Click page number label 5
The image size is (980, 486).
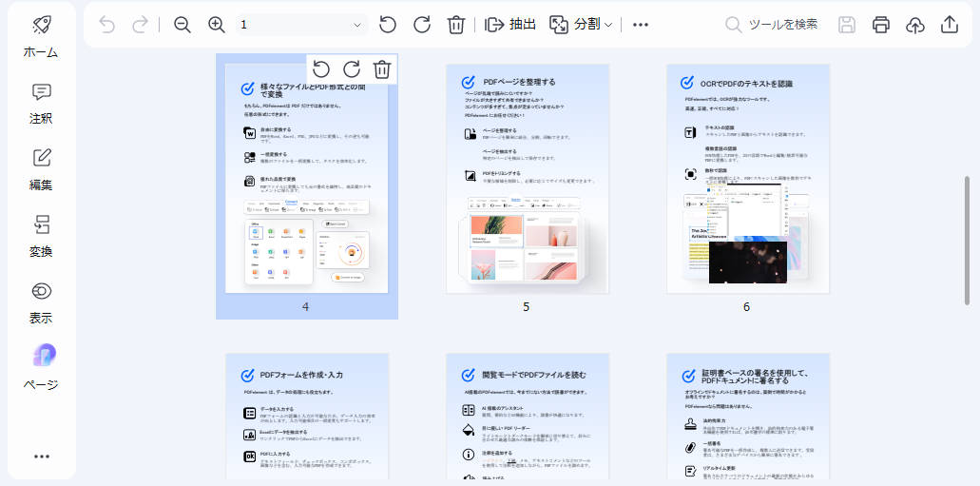click(527, 307)
